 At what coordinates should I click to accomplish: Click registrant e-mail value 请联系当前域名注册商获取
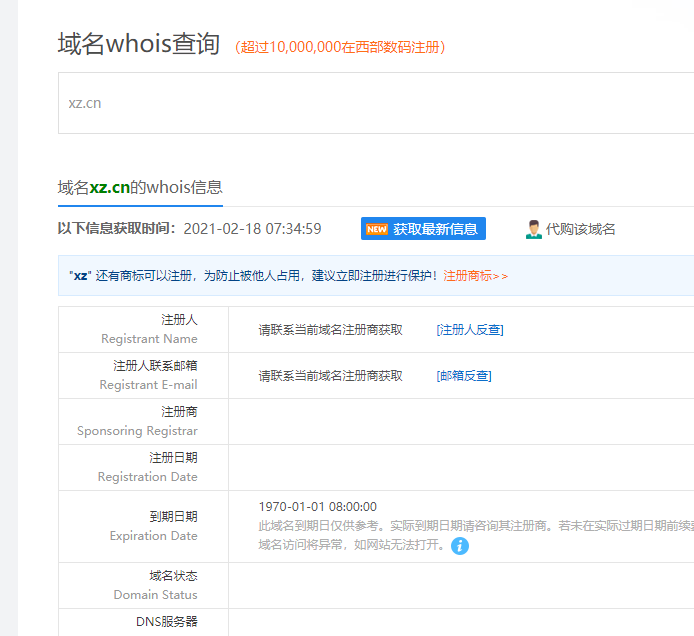[331, 376]
